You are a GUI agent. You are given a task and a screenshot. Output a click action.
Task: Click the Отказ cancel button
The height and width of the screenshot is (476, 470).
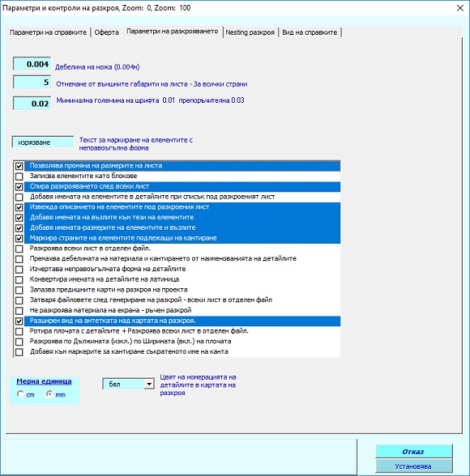[x=413, y=452]
